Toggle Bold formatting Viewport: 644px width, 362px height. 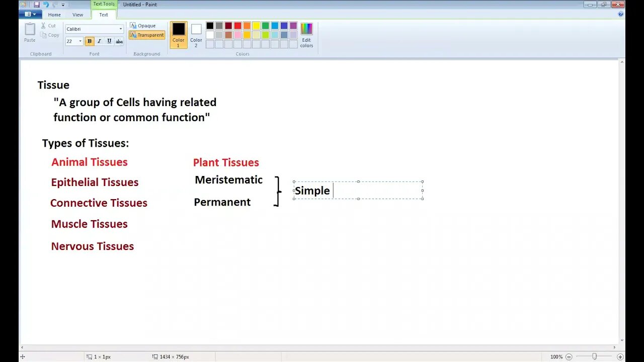pyautogui.click(x=90, y=41)
